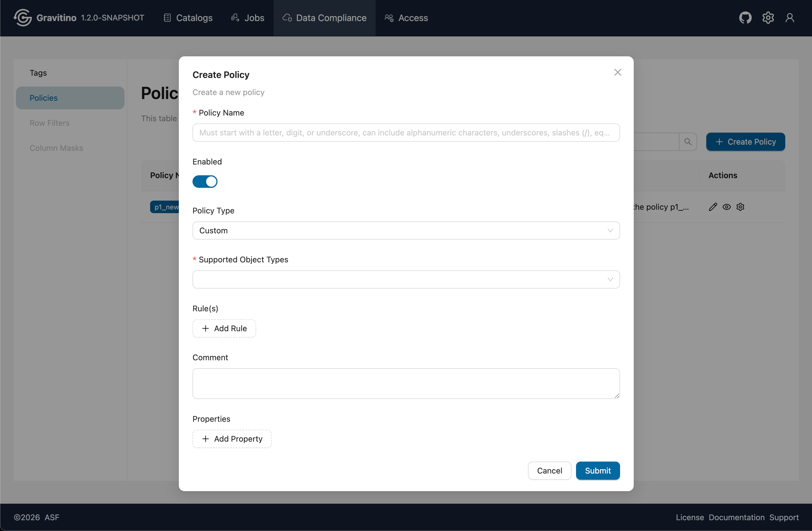812x531 pixels.
Task: Open the Jobs section from the navbar
Action: coord(248,18)
